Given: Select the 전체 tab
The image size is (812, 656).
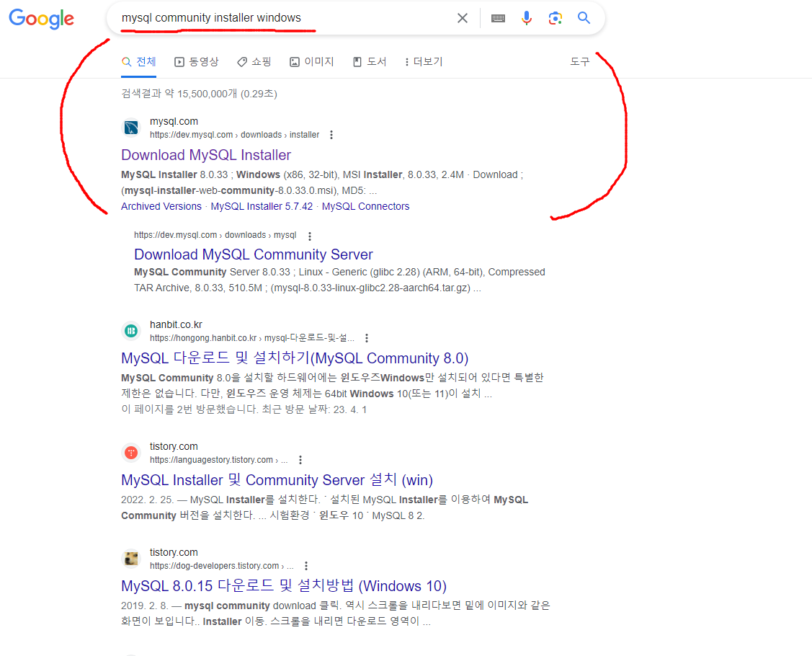Looking at the screenshot, I should (x=139, y=62).
